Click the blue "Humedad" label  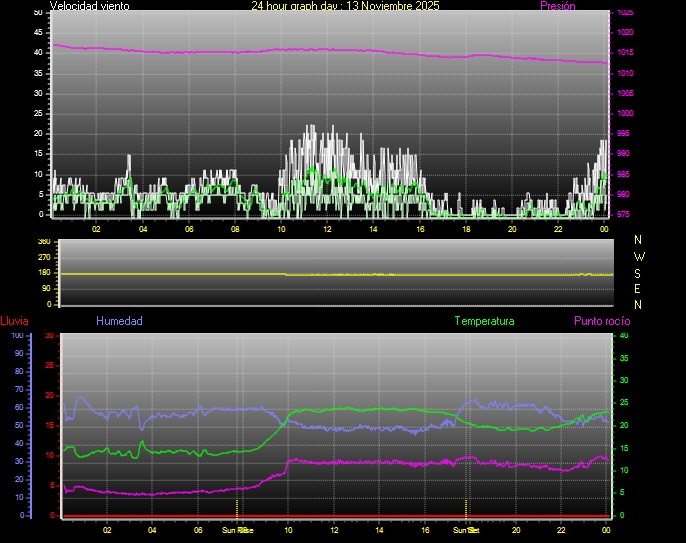(x=119, y=321)
